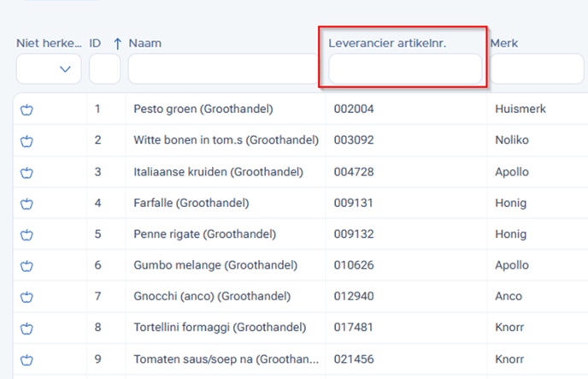This screenshot has height=379, width=588.
Task: Focus the Merk filter field
Action: 537,69
